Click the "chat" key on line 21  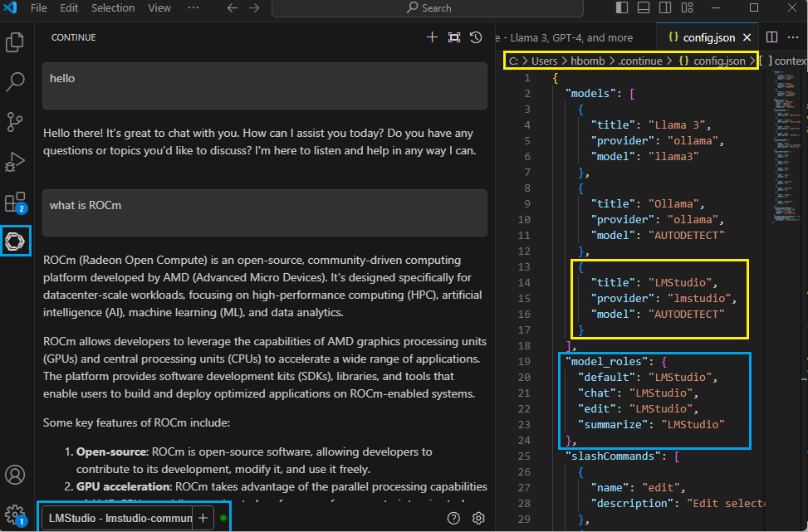pyautogui.click(x=597, y=393)
